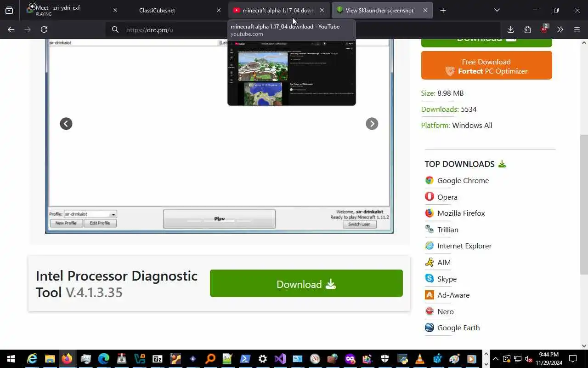The height and width of the screenshot is (368, 588).
Task: Open Skype in Top Downloads
Action: (x=447, y=279)
